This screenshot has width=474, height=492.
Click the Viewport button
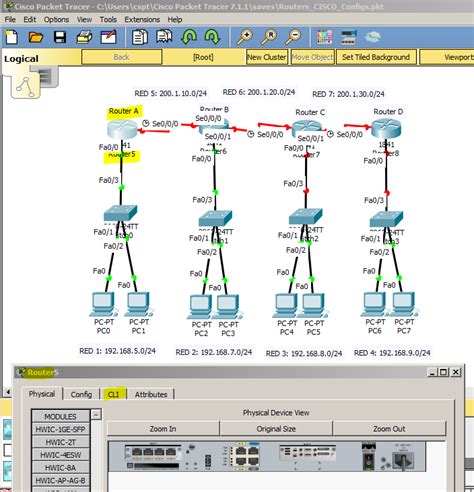pyautogui.click(x=447, y=57)
